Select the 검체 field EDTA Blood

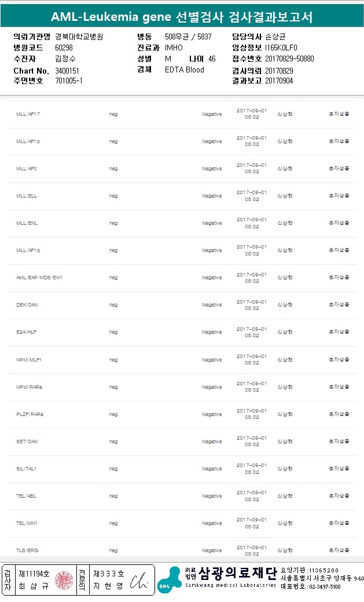[x=185, y=70]
